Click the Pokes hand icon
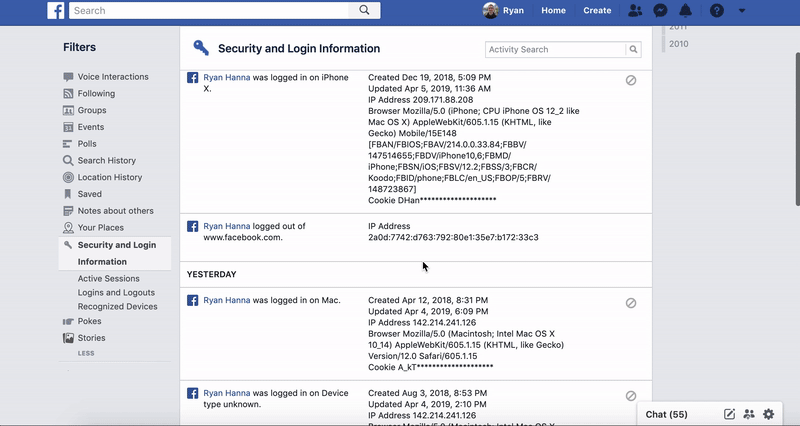800x426 pixels. (x=68, y=321)
